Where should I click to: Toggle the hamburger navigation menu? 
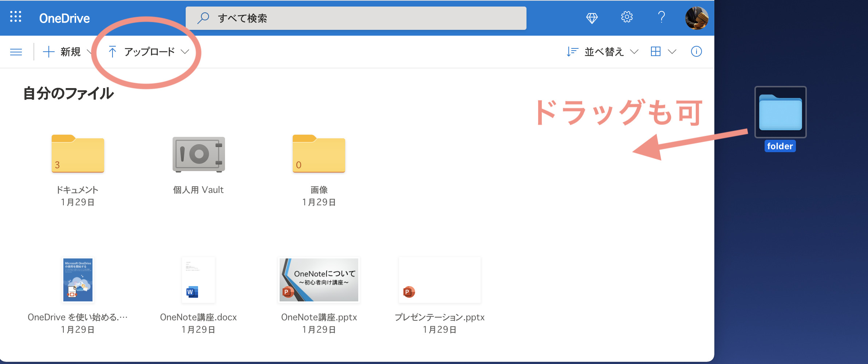point(16,52)
